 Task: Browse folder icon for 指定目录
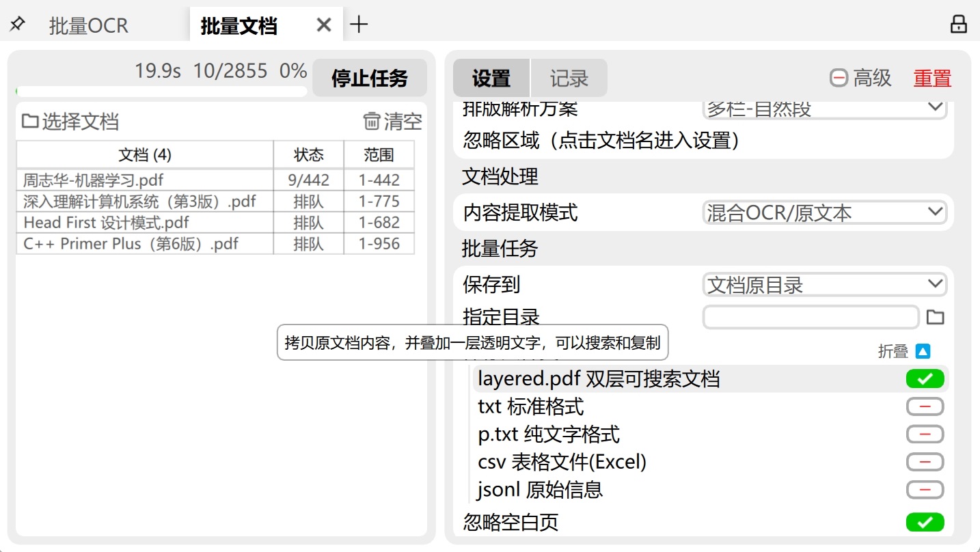pos(934,317)
